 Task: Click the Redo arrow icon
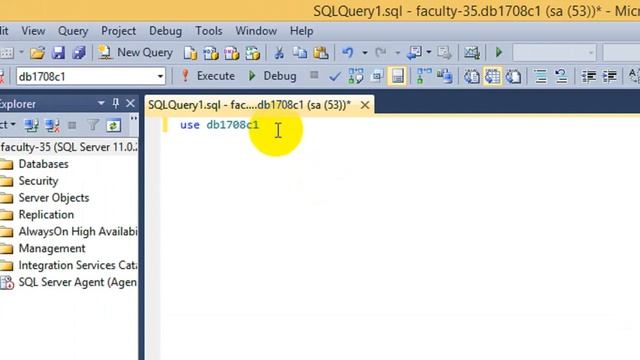pyautogui.click(x=380, y=53)
